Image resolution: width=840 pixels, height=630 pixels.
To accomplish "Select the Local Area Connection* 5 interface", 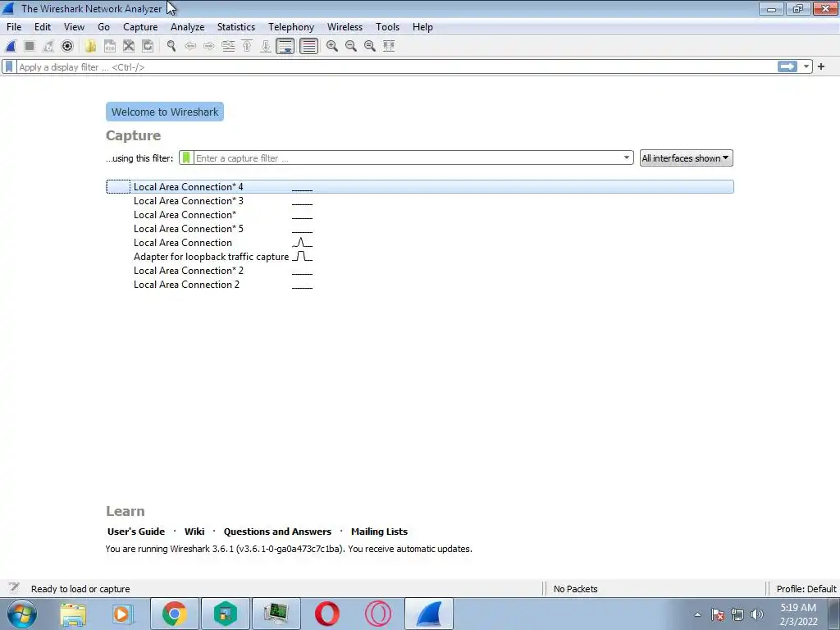I will coord(420,229).
